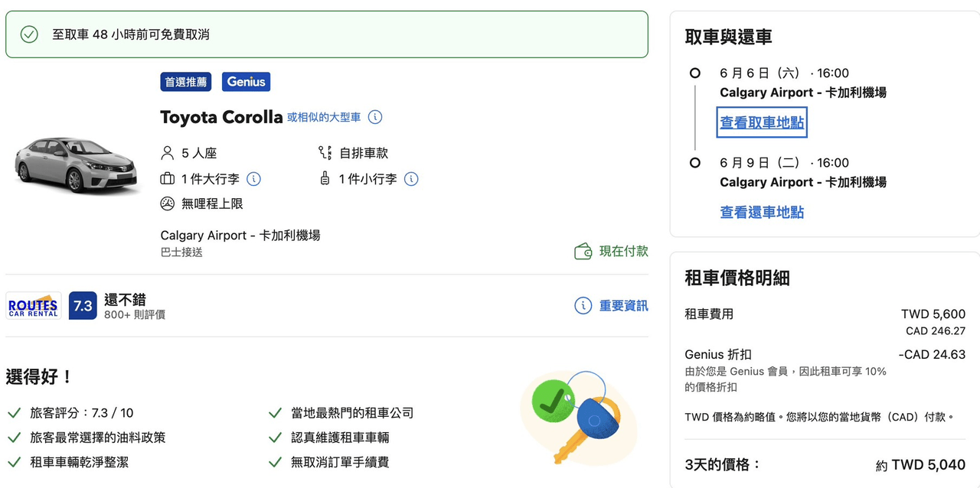Select the Genius badge
Image resolution: width=980 pixels, height=488 pixels.
tap(246, 82)
